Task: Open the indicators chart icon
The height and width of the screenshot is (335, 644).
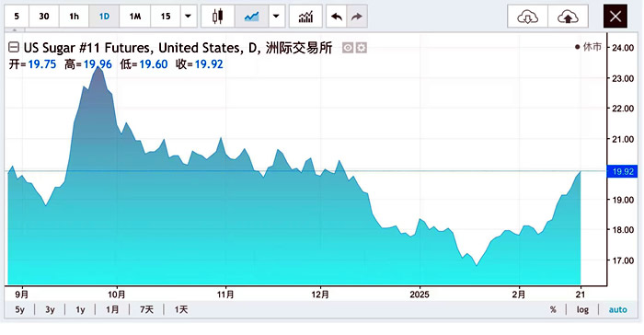Action: pos(305,17)
